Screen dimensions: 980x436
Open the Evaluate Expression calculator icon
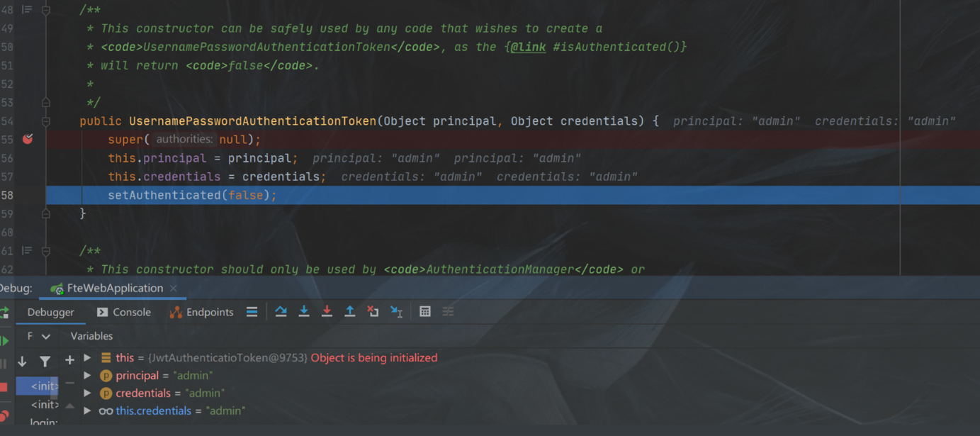pyautogui.click(x=425, y=312)
